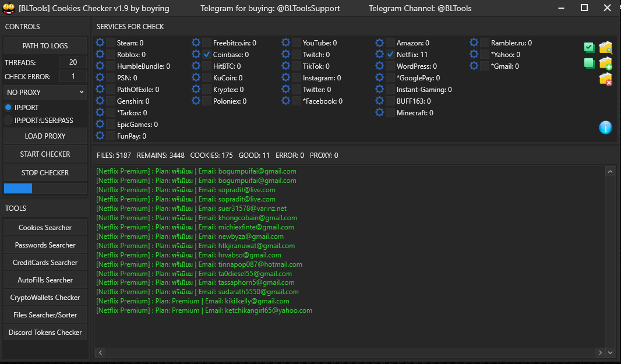Screen dimensions: 621x364
Task: Click the log scroll-left arrow
Action: coord(101,352)
